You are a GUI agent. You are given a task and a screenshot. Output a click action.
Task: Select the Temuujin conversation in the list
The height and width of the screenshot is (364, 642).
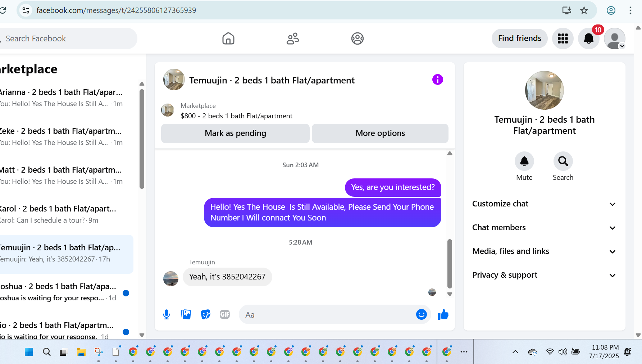[67, 254]
